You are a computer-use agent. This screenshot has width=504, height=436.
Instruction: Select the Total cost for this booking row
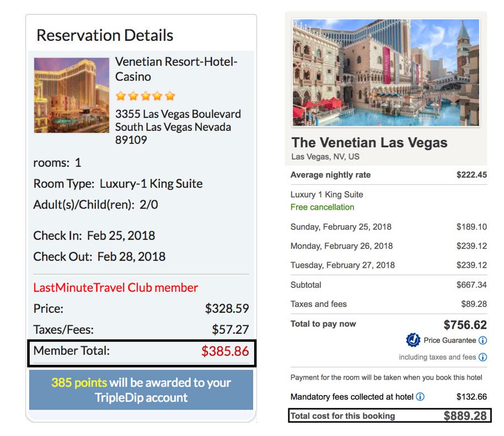pos(389,416)
